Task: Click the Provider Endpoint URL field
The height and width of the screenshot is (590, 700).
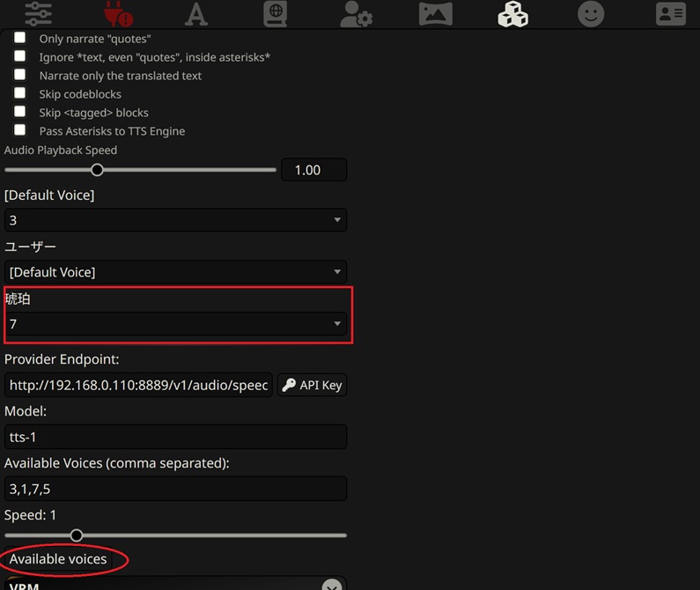Action: pos(138,385)
